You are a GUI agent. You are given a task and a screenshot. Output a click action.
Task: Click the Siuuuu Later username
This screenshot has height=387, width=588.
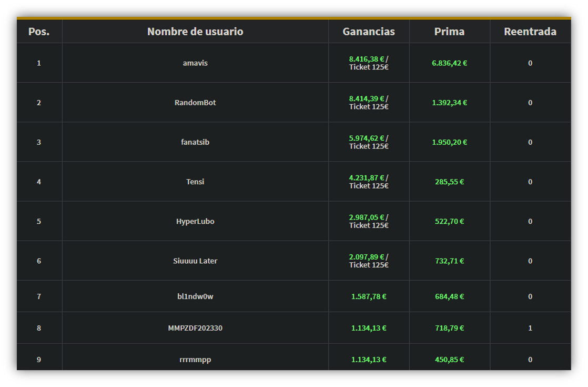[195, 261]
